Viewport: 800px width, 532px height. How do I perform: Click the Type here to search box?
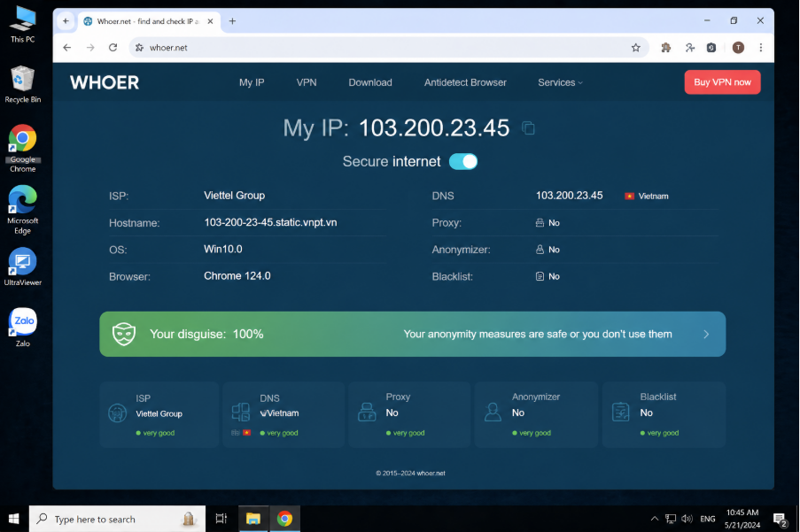point(117,519)
